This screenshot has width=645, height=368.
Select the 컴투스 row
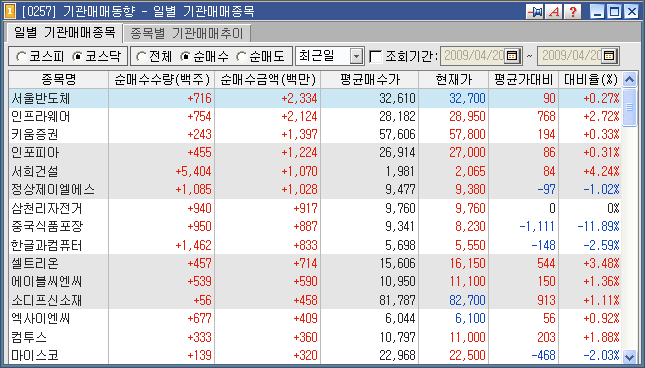point(315,337)
